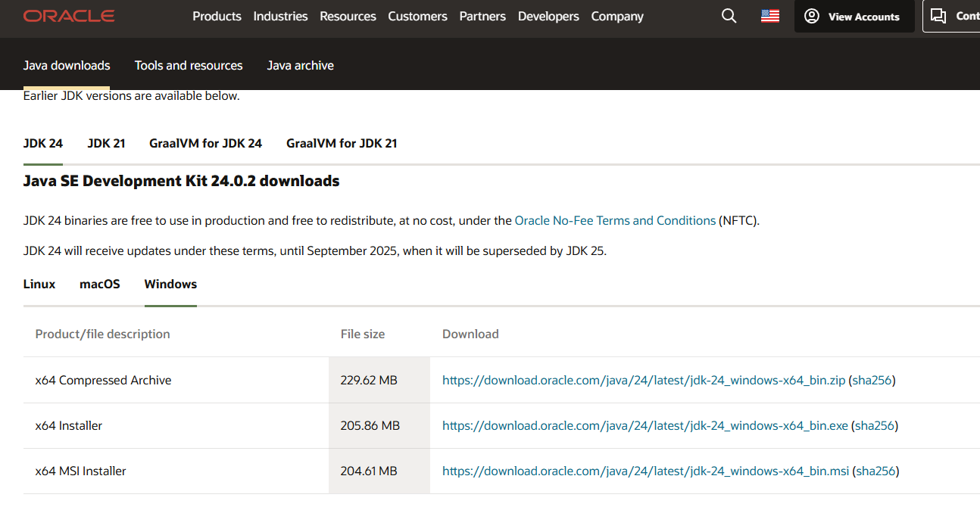Image resolution: width=980 pixels, height=507 pixels.
Task: Expand the Industries menu
Action: tap(280, 16)
